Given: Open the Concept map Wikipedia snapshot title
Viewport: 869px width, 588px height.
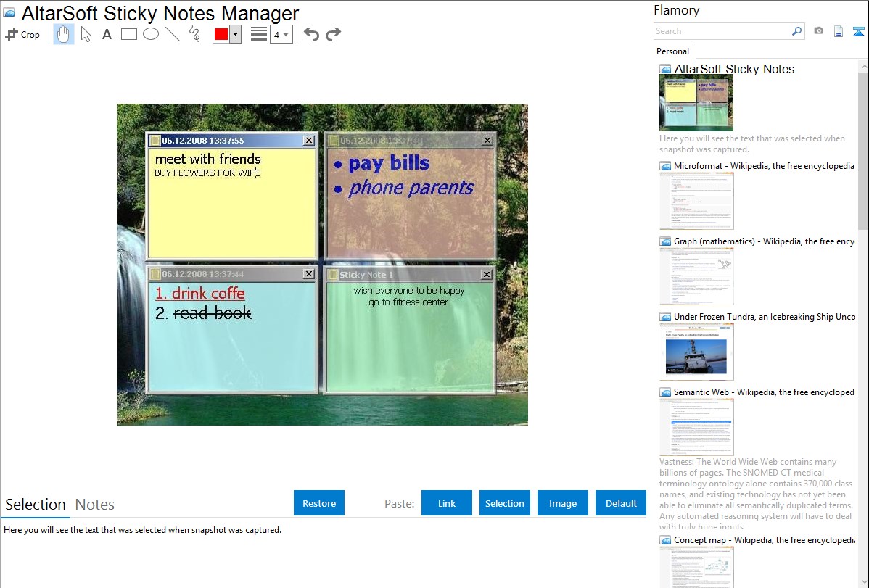Looking at the screenshot, I should 764,539.
